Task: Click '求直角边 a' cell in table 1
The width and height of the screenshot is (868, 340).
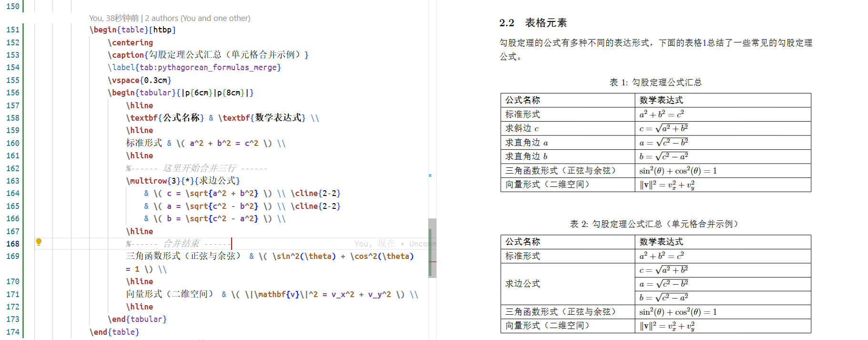Action: [568, 143]
